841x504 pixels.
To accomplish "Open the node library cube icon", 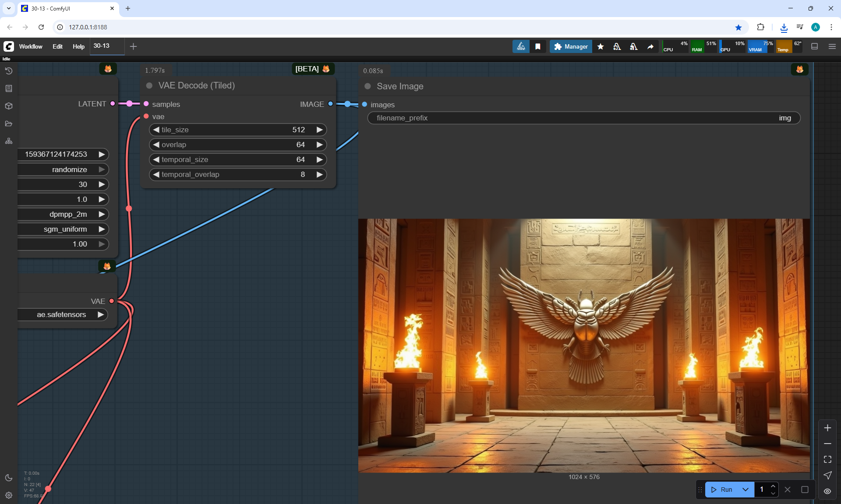I will (9, 106).
